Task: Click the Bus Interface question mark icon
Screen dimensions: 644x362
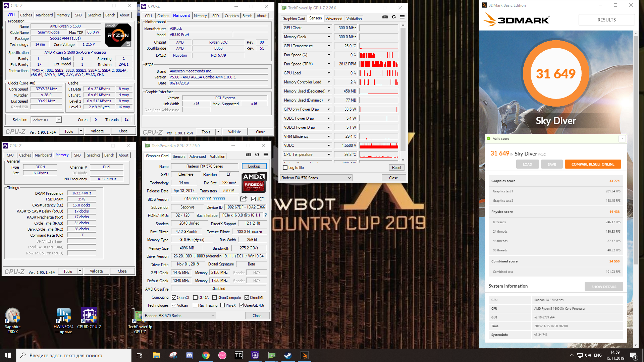Action: [x=266, y=215]
